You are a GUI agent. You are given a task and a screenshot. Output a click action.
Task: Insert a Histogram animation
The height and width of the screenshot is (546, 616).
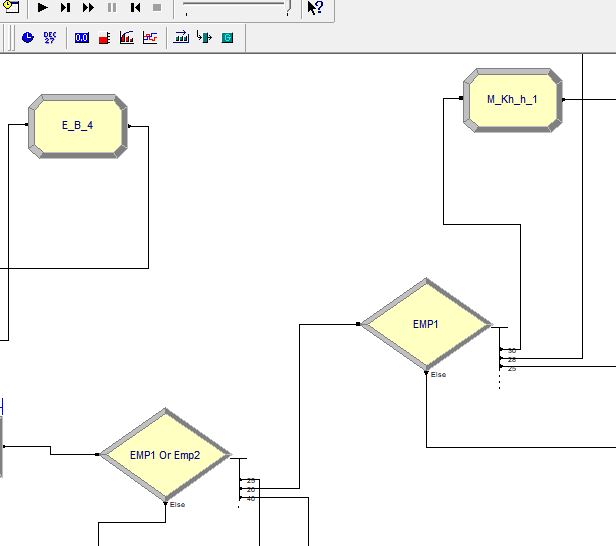pyautogui.click(x=127, y=38)
